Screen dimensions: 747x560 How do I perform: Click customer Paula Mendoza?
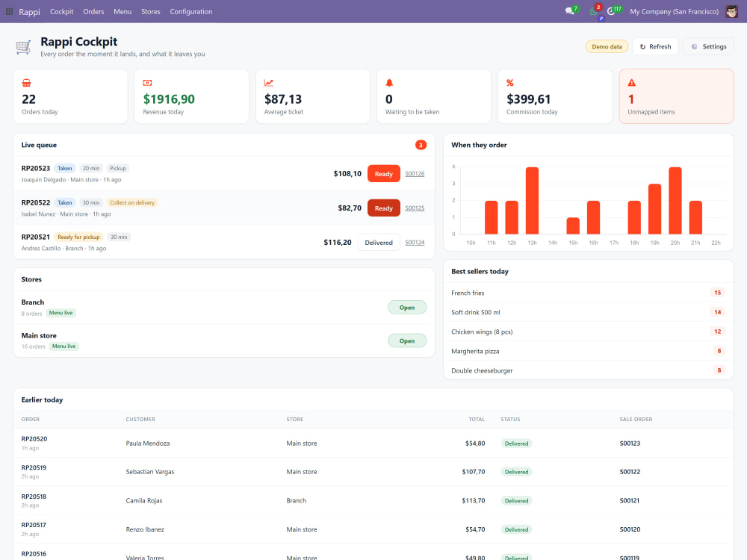pyautogui.click(x=148, y=444)
